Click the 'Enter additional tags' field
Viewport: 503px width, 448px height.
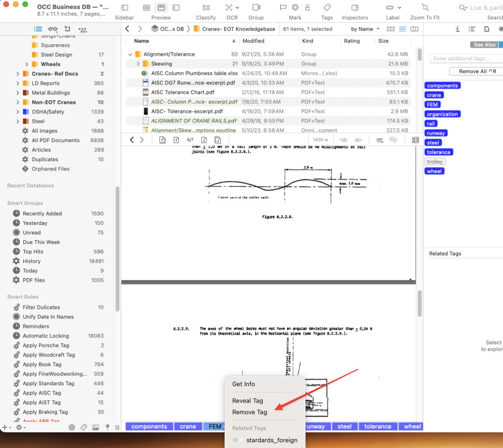pyautogui.click(x=465, y=59)
